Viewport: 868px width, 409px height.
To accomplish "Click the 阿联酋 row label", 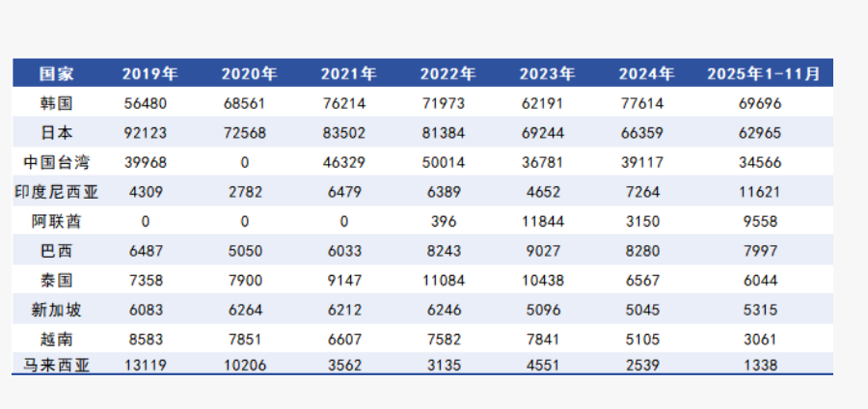I will coord(56,221).
